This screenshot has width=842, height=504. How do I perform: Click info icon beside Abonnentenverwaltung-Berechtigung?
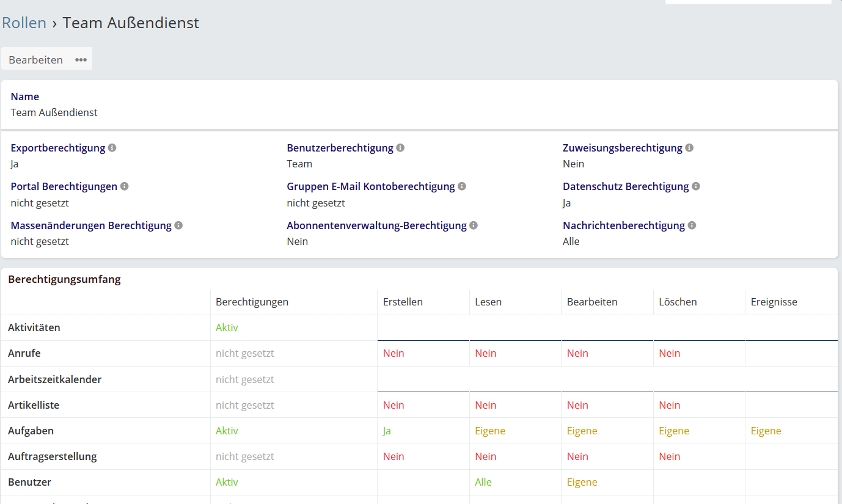[474, 225]
